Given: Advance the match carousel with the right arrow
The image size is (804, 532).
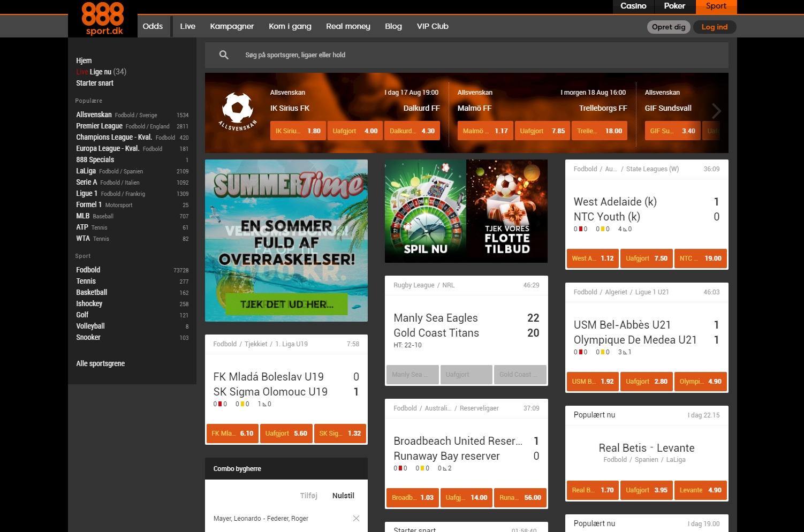Looking at the screenshot, I should pyautogui.click(x=716, y=111).
